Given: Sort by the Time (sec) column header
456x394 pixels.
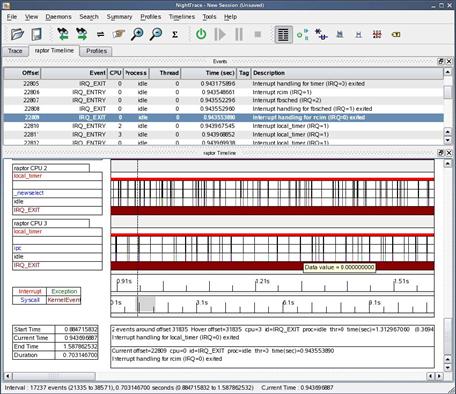Looking at the screenshot, I should pyautogui.click(x=209, y=73).
